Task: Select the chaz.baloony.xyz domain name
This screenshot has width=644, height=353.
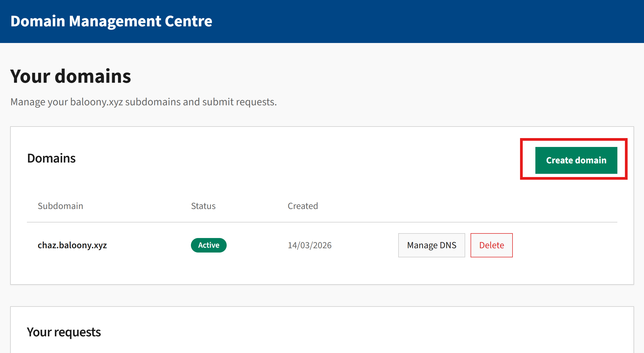Action: coord(72,245)
